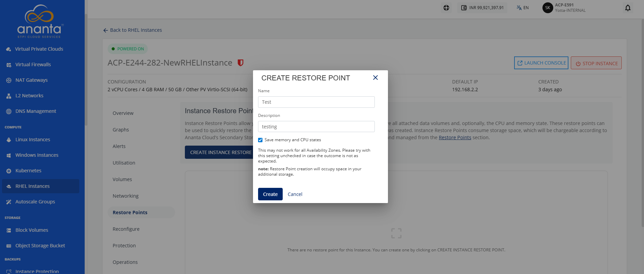Image resolution: width=644 pixels, height=274 pixels.
Task: Open the EN language selector
Action: coord(523,8)
